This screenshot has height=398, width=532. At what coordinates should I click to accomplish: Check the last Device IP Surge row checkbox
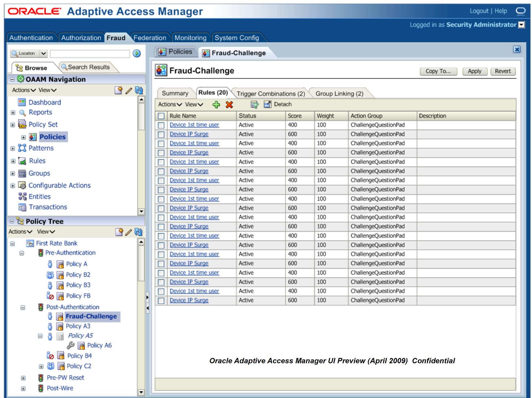point(161,301)
